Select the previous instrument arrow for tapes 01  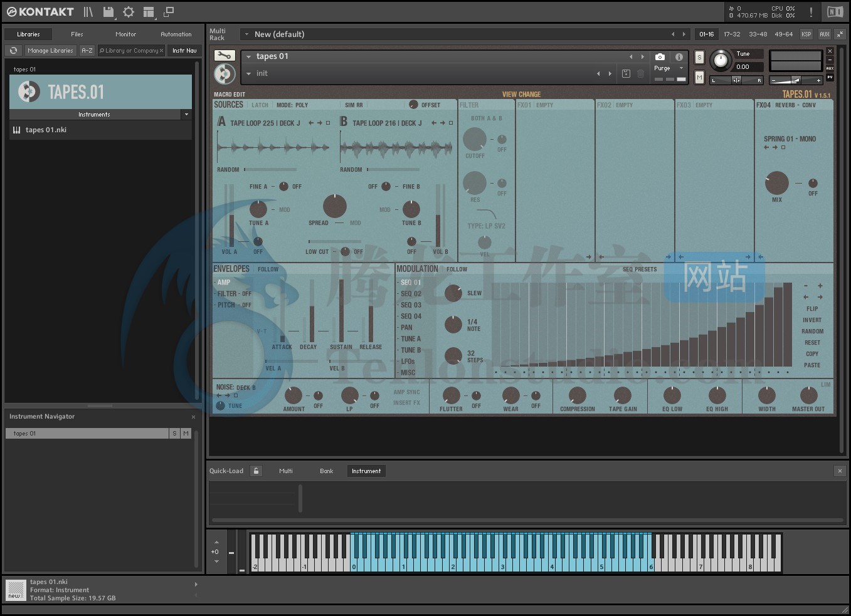point(631,56)
